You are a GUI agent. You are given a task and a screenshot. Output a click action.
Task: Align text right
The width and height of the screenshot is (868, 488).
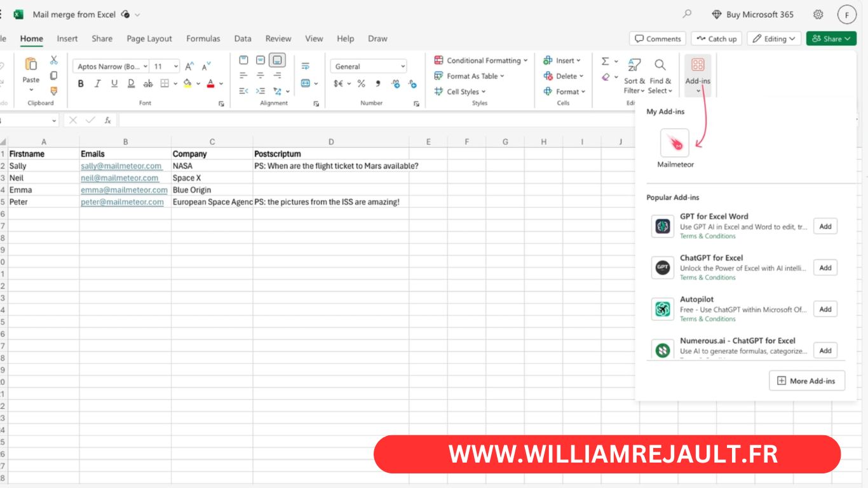pyautogui.click(x=277, y=76)
